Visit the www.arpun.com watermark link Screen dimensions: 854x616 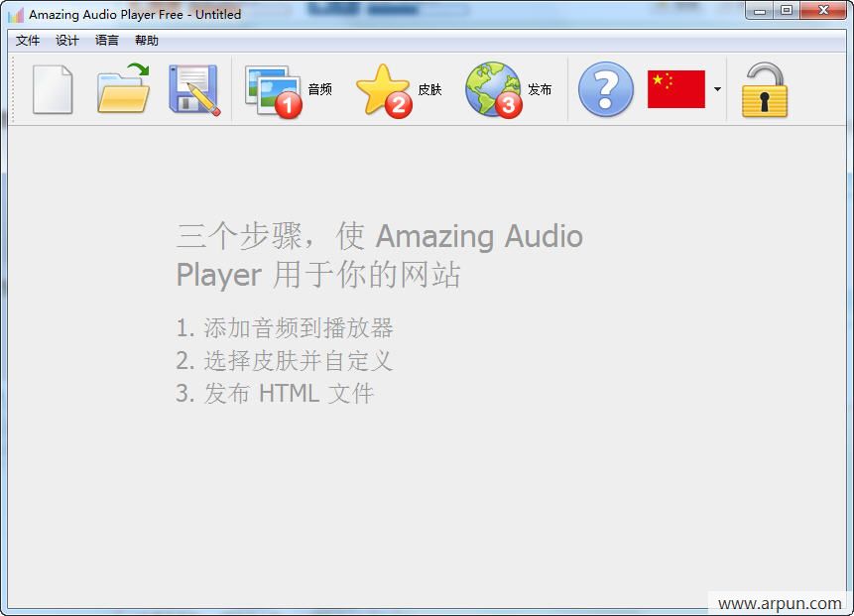[x=779, y=601]
